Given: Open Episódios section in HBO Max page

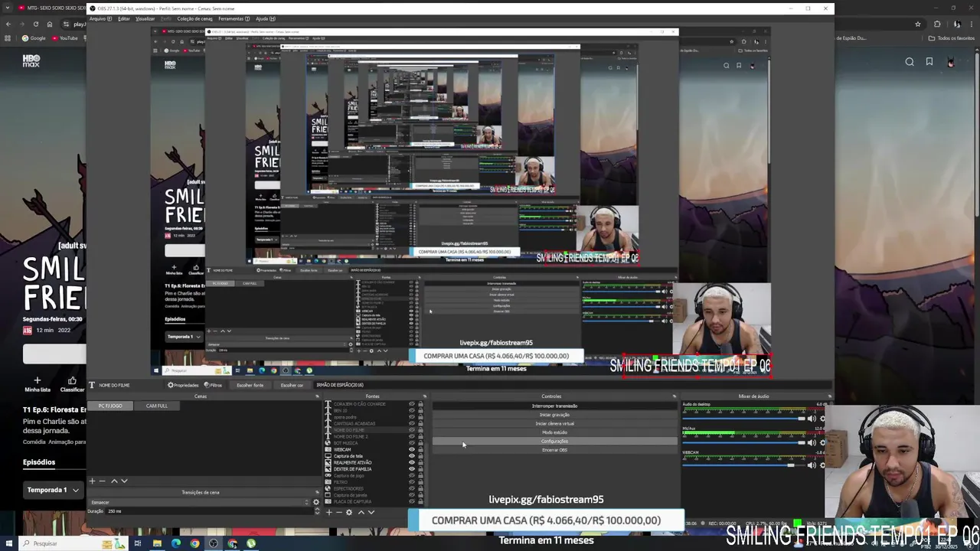Looking at the screenshot, I should (x=39, y=462).
